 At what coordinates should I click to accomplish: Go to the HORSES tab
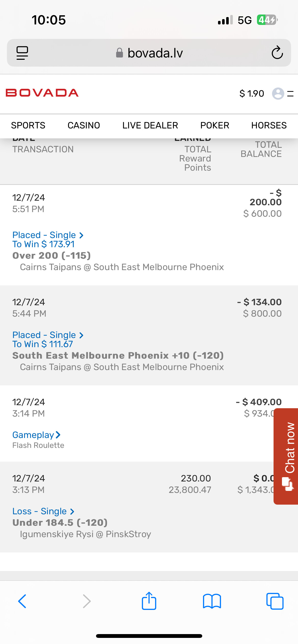(x=269, y=125)
